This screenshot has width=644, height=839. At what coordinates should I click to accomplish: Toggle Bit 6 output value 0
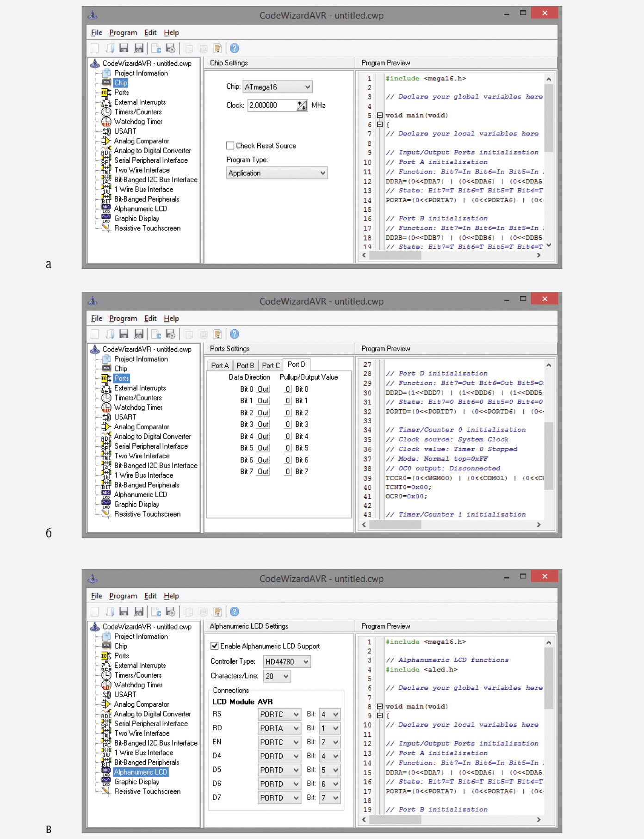click(x=288, y=460)
